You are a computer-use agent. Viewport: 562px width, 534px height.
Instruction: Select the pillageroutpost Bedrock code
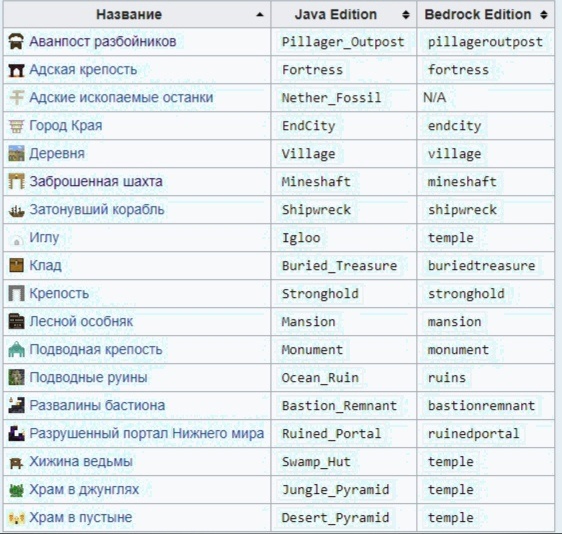485,42
